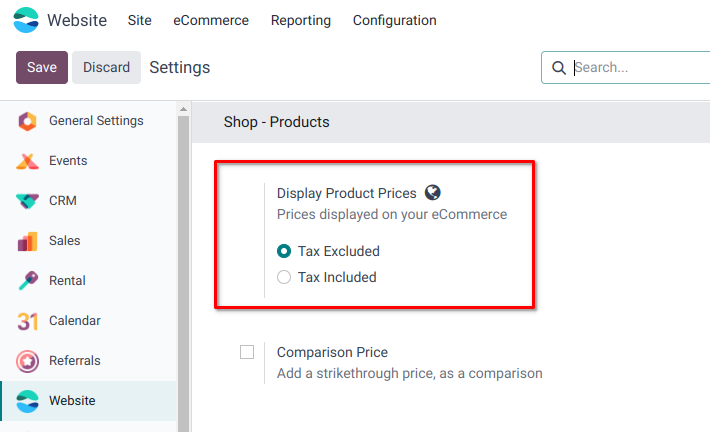Screen dimensions: 710x432
Task: Click the Discard button
Action: click(106, 67)
